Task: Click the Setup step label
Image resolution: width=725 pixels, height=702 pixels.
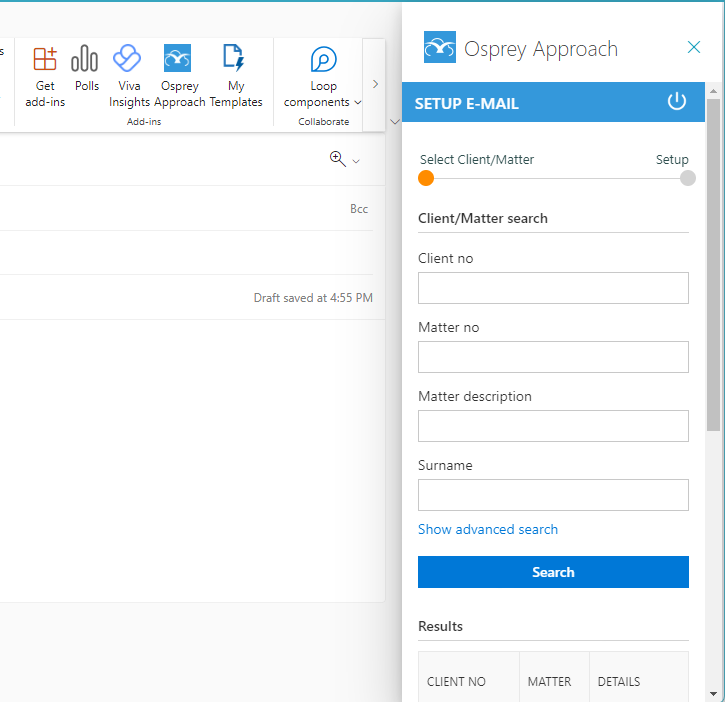Action: (672, 160)
